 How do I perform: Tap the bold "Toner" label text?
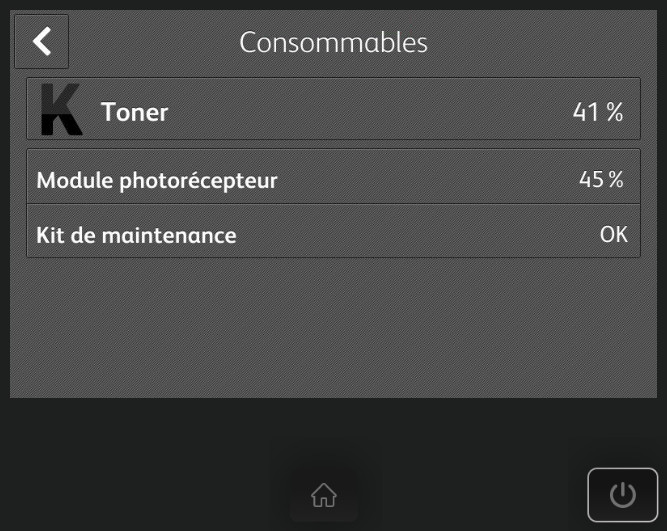click(x=134, y=112)
